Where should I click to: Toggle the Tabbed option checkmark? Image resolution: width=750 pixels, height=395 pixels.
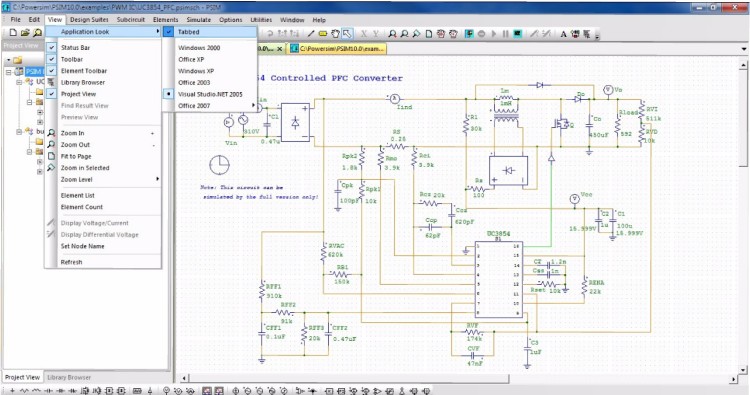pos(169,32)
